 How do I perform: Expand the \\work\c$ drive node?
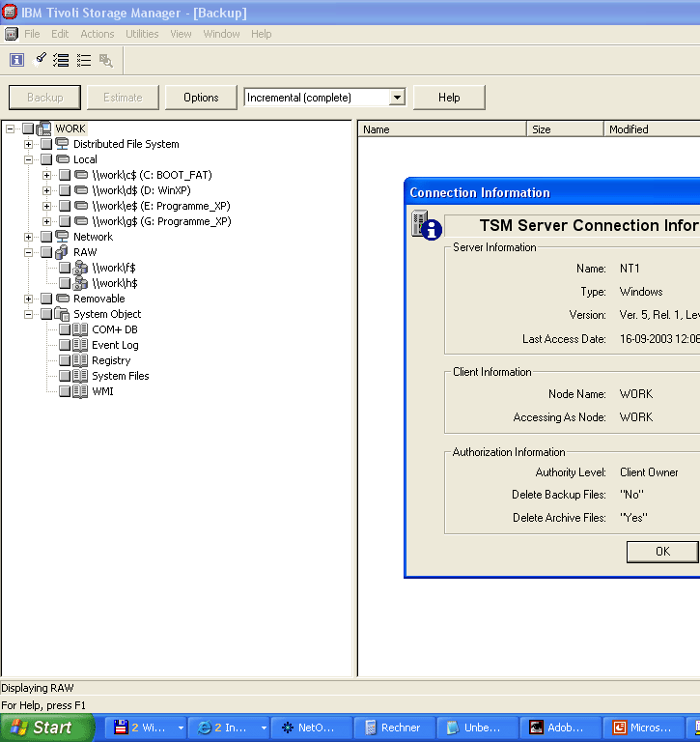tap(46, 175)
